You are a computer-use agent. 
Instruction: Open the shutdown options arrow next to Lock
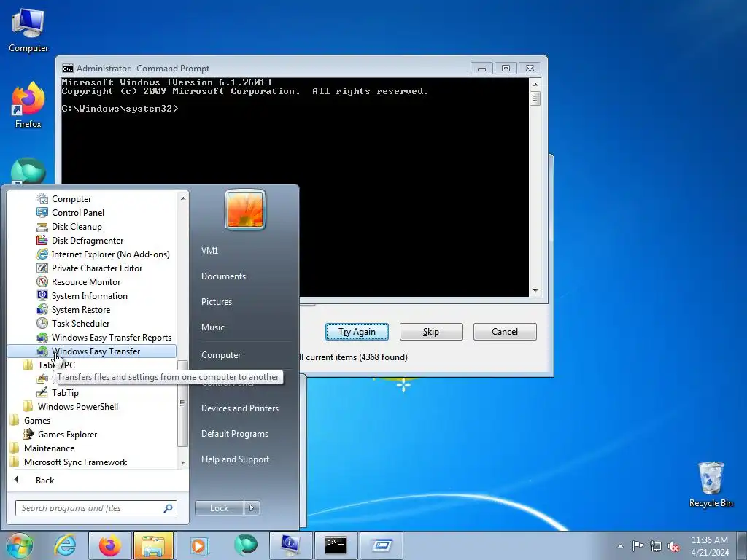(252, 508)
